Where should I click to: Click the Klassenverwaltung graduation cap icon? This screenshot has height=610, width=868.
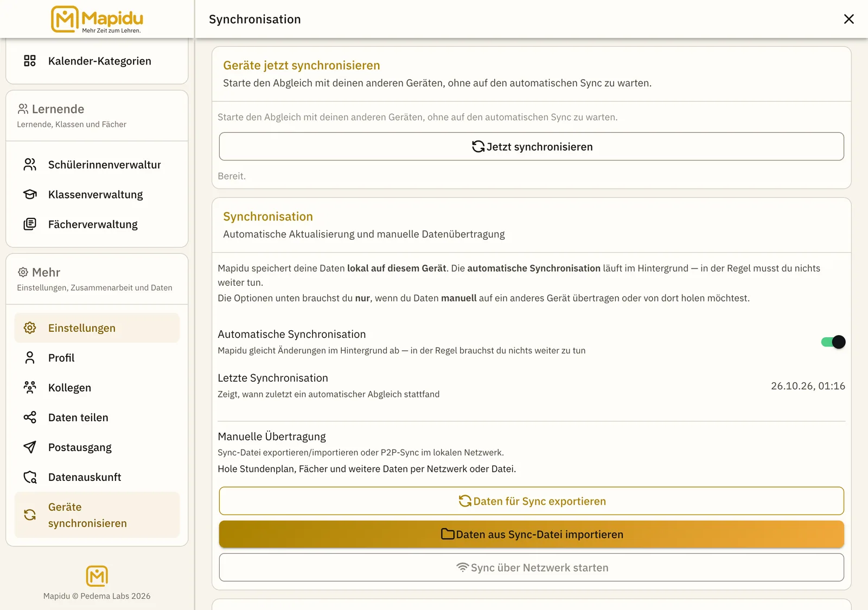pyautogui.click(x=30, y=194)
